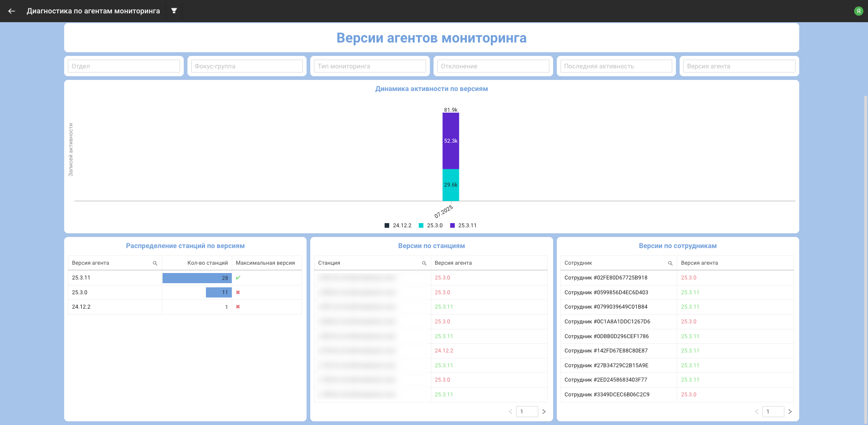
Task: Open the Отдел filter dropdown
Action: tap(124, 66)
